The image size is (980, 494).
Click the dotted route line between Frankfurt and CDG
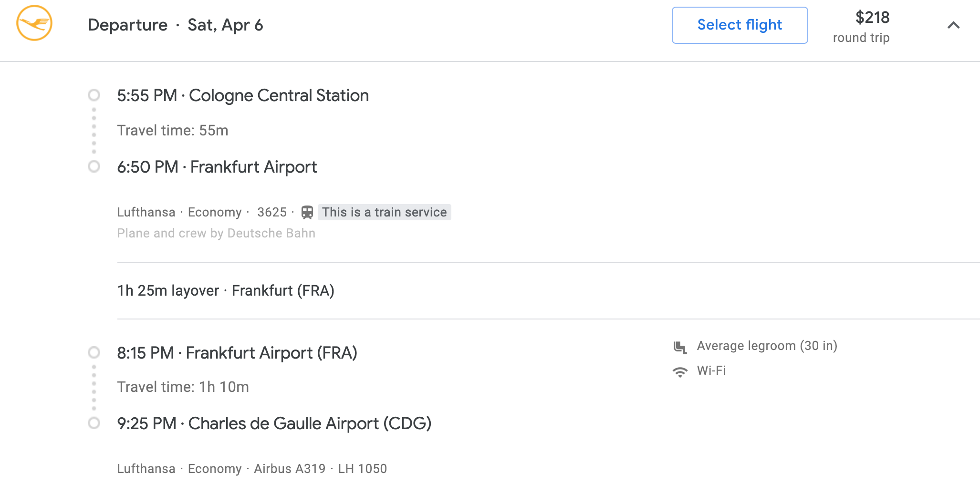coord(94,389)
